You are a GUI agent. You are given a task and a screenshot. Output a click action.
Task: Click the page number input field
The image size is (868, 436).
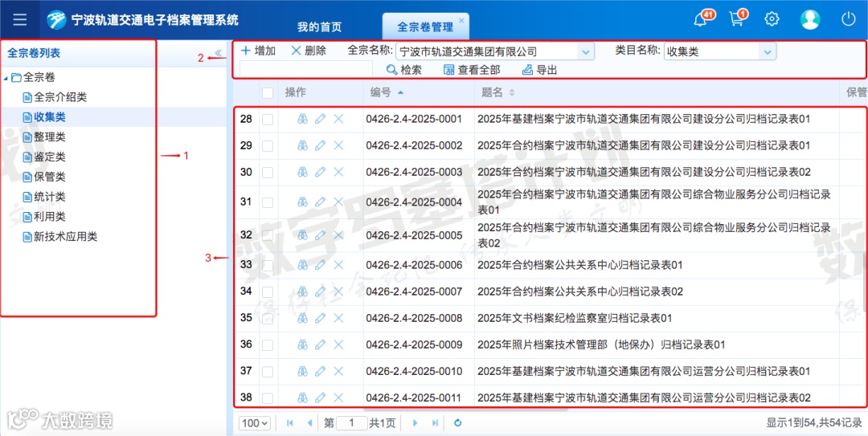pyautogui.click(x=351, y=422)
